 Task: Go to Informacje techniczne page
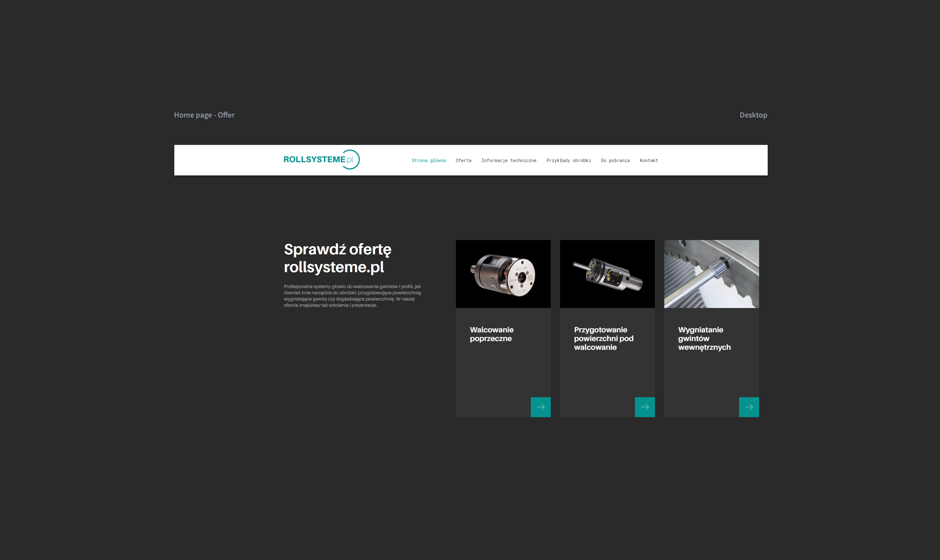[x=509, y=161]
